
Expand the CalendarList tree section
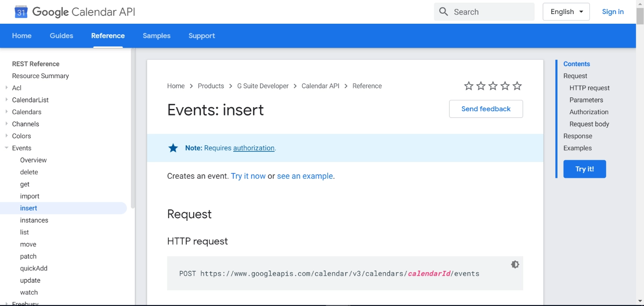[7, 100]
